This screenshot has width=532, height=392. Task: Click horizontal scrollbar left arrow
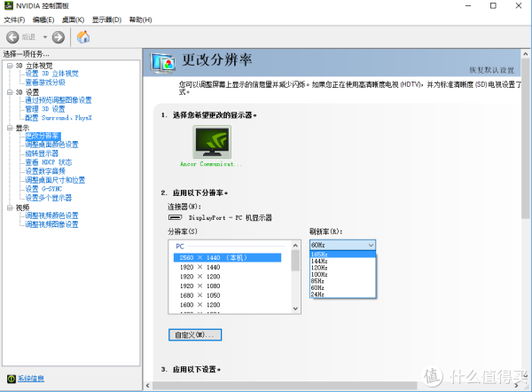point(147,386)
